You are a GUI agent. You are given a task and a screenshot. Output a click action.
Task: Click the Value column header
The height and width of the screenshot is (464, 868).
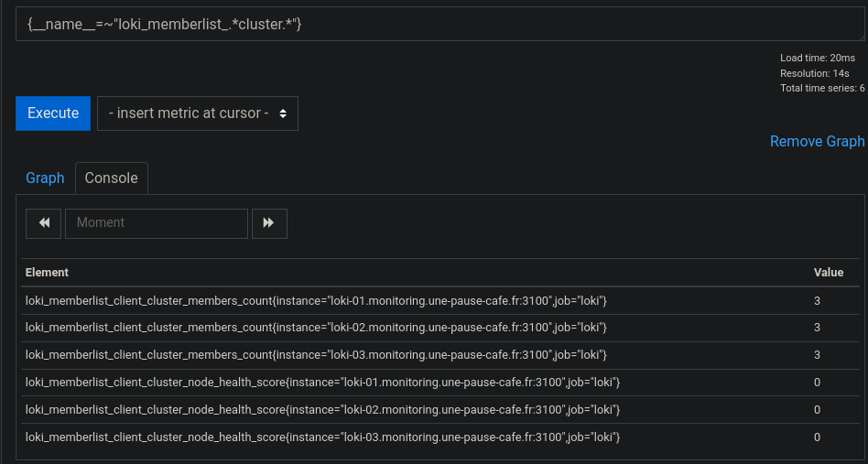point(828,273)
